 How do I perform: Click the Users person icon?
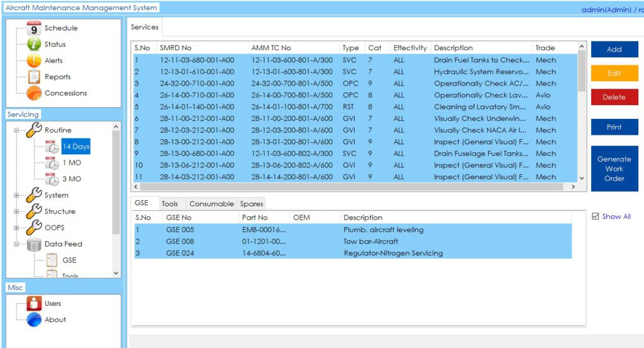click(34, 303)
